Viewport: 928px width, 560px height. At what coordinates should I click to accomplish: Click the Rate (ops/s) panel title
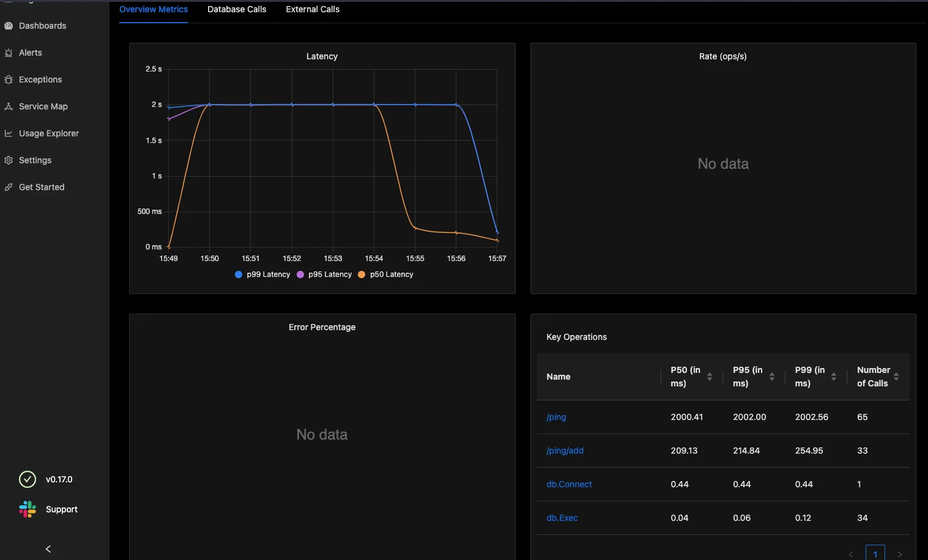pyautogui.click(x=722, y=56)
